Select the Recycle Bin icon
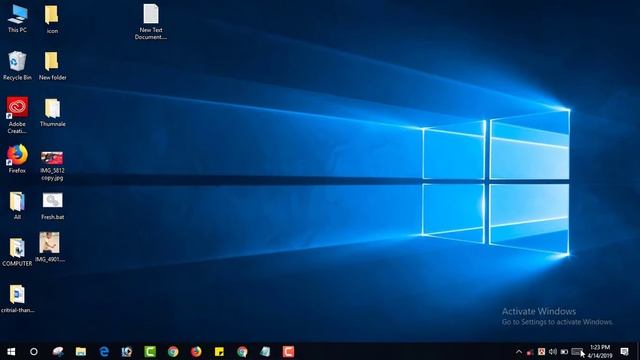This screenshot has width=640, height=360. click(17, 65)
